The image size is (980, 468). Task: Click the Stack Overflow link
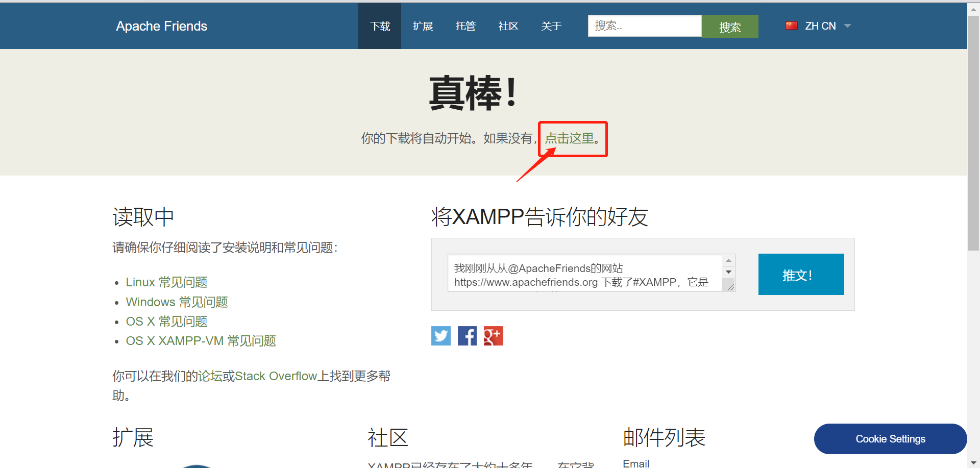click(276, 376)
